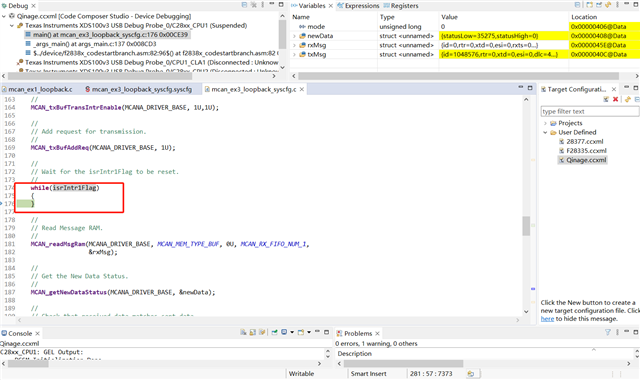Click the 'here' link to hide message
The image size is (640, 380).
click(x=547, y=319)
